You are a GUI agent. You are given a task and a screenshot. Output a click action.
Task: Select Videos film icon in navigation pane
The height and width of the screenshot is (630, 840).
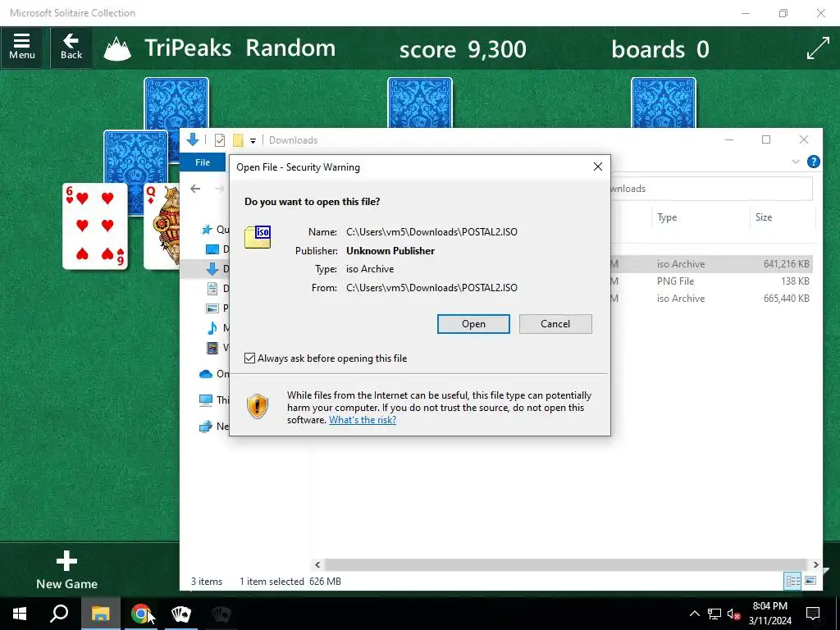pos(212,348)
